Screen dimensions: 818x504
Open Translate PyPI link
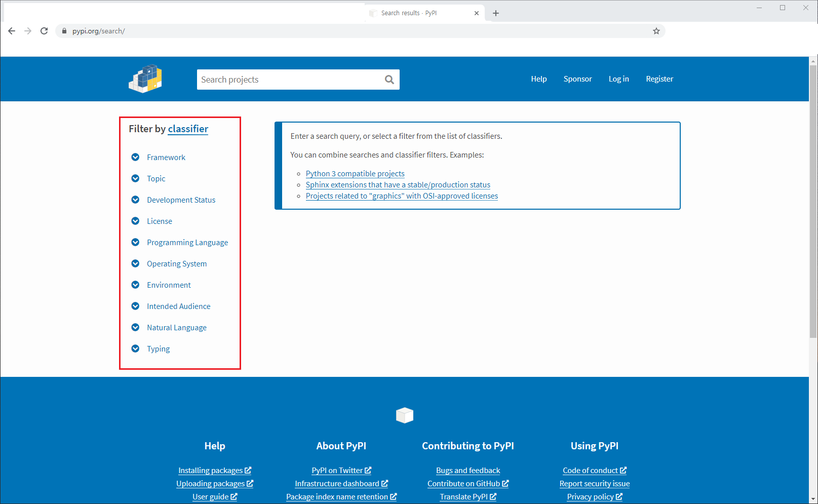point(468,497)
